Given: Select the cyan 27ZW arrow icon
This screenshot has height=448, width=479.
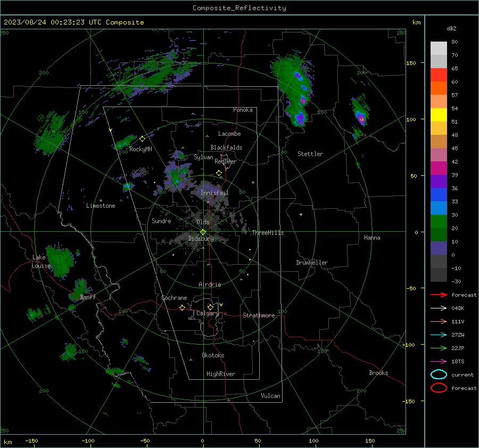Looking at the screenshot, I should (439, 335).
